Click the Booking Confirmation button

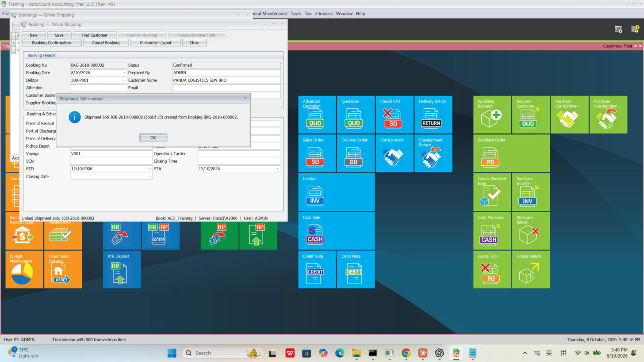pyautogui.click(x=51, y=43)
